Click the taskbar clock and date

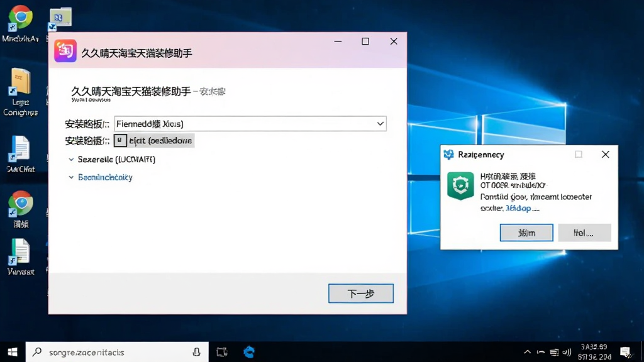pyautogui.click(x=594, y=352)
